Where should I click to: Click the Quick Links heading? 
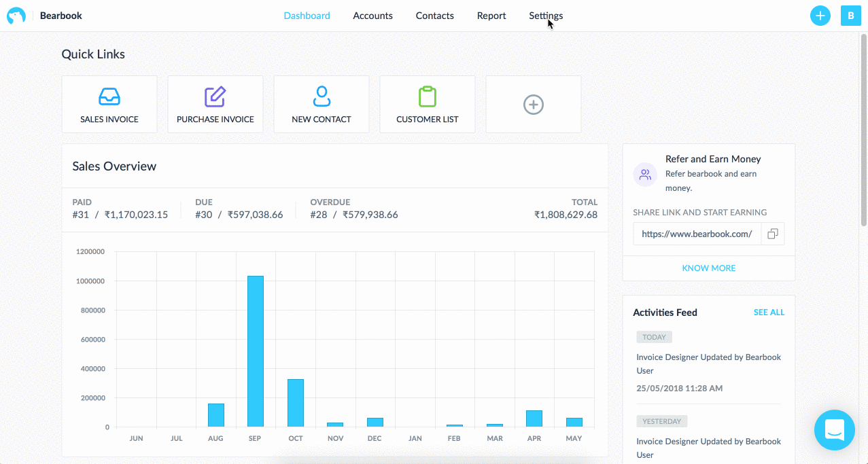point(93,54)
